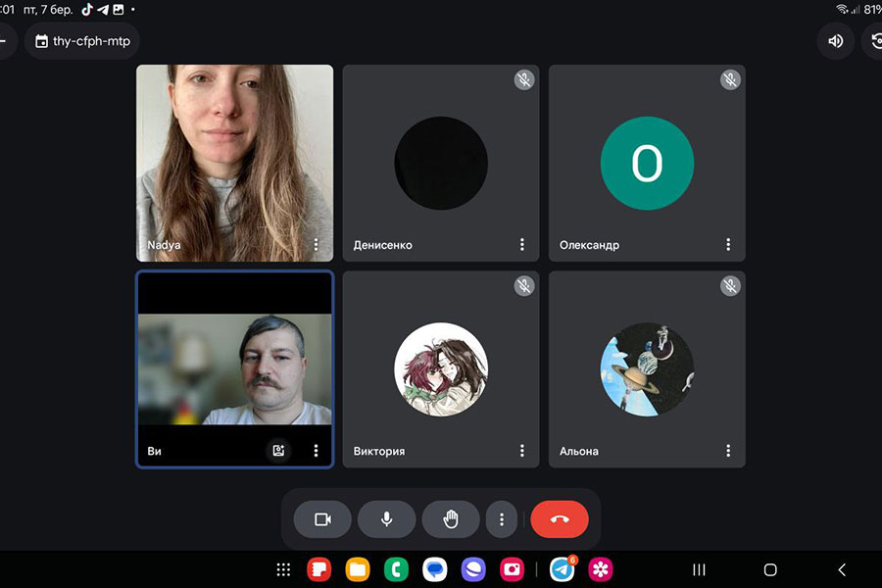Open meeting code thy-cfph-mtp details
The image size is (882, 588).
click(83, 41)
